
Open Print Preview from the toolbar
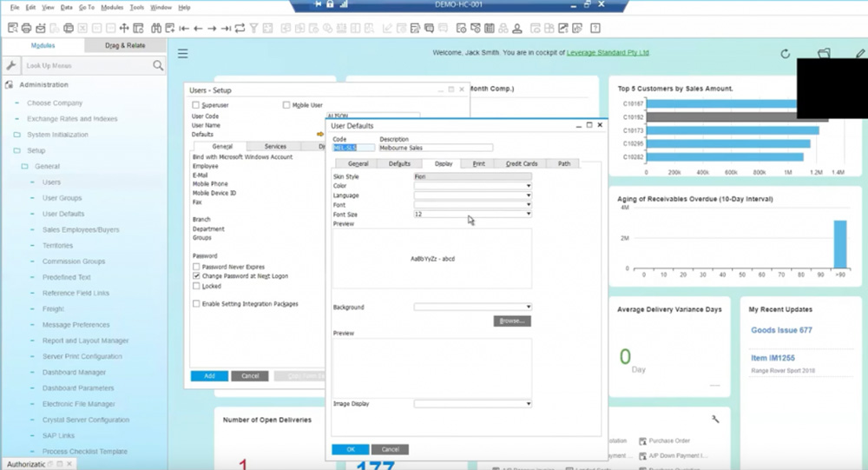point(13,28)
